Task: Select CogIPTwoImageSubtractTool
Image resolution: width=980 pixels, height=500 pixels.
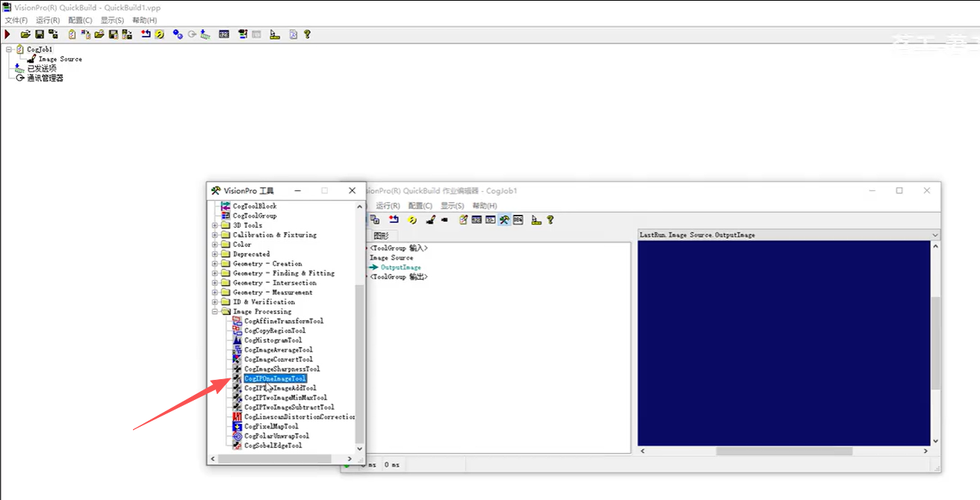Action: click(x=289, y=407)
